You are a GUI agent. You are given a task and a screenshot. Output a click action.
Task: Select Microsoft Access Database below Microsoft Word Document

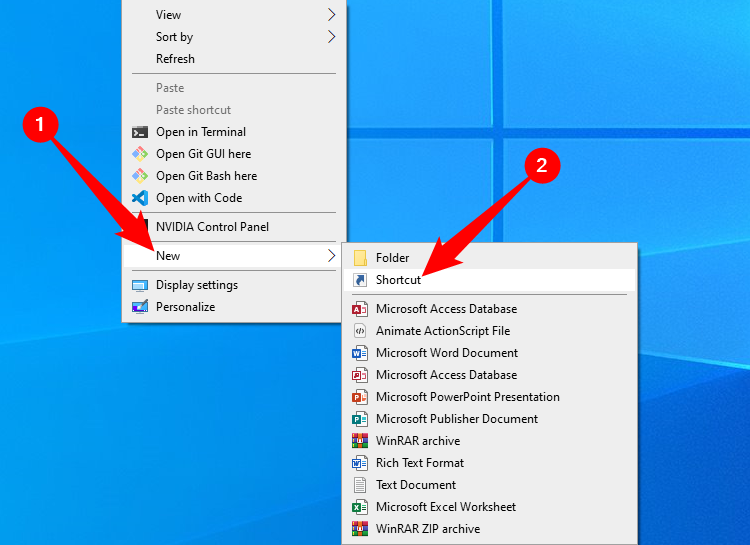click(489, 375)
